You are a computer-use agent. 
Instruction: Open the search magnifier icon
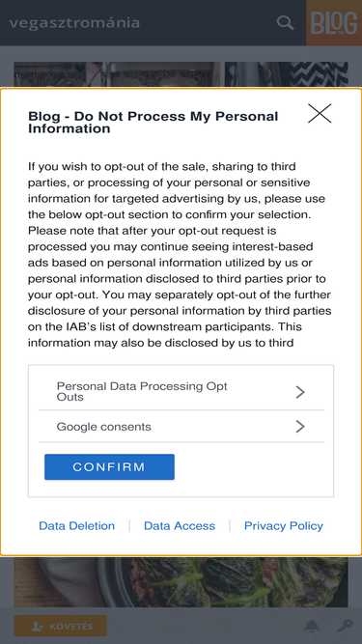285,22
